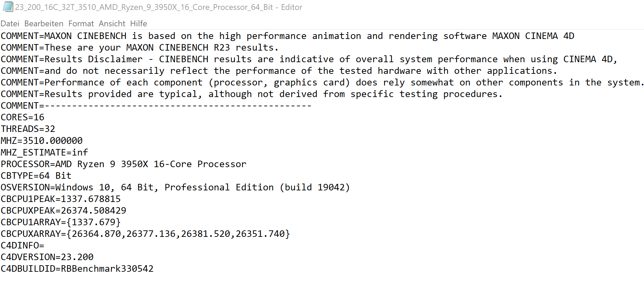Open the Bearbeiten menu

[44, 24]
